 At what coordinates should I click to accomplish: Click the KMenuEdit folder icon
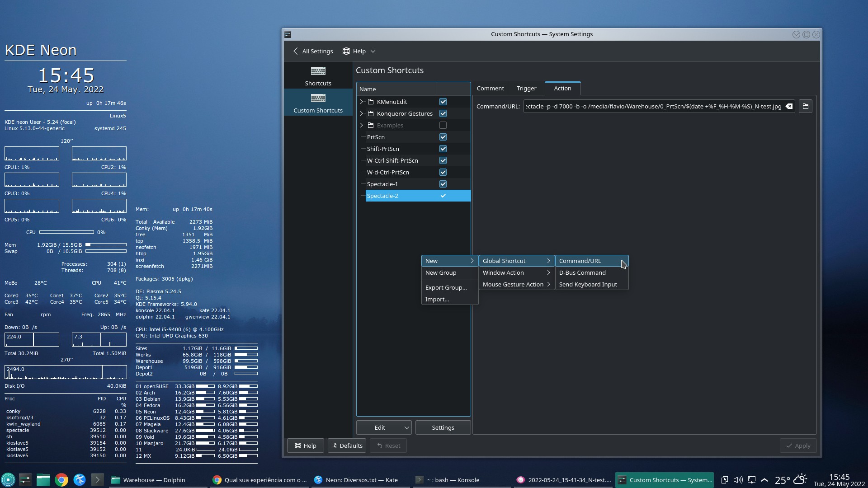tap(371, 102)
